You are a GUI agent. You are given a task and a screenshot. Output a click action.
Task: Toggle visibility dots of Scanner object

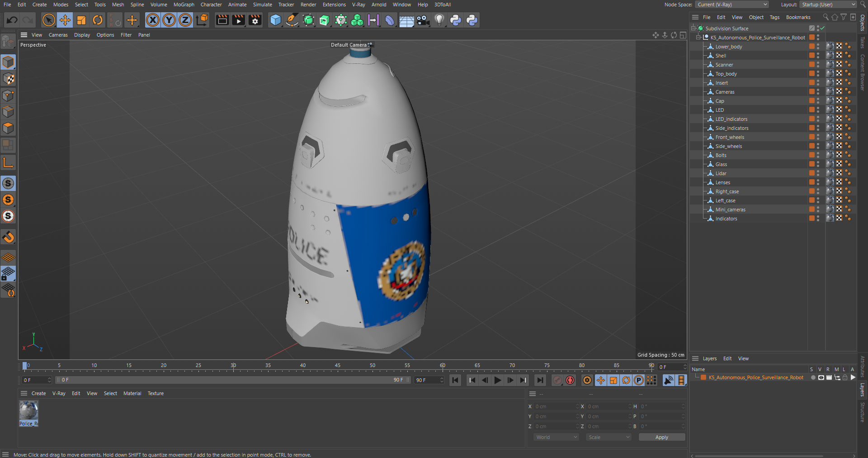point(818,65)
